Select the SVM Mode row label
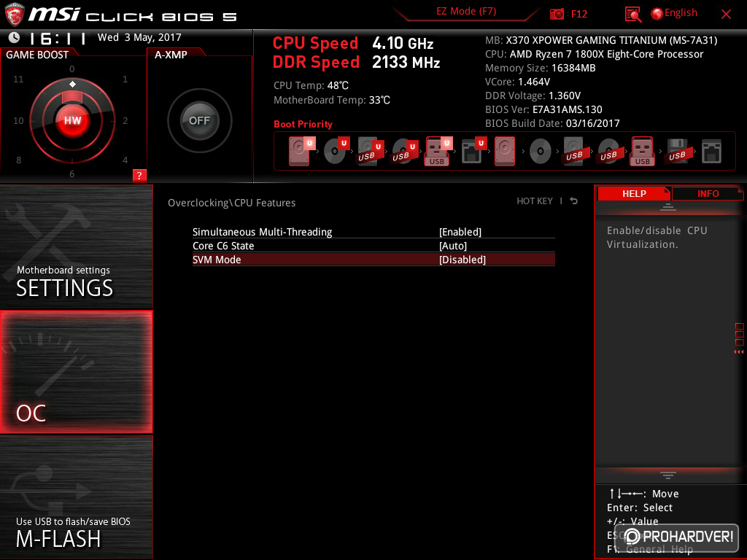 tap(217, 260)
